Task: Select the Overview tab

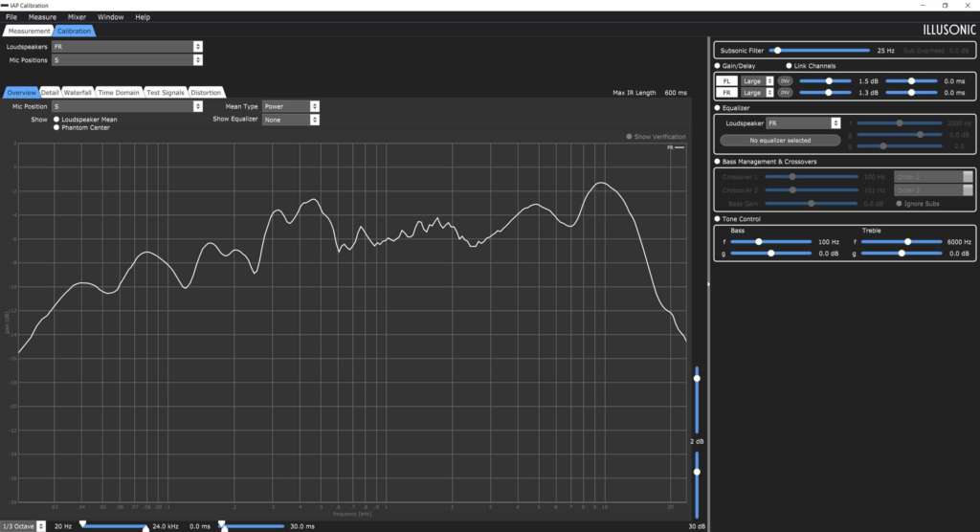Action: 21,93
